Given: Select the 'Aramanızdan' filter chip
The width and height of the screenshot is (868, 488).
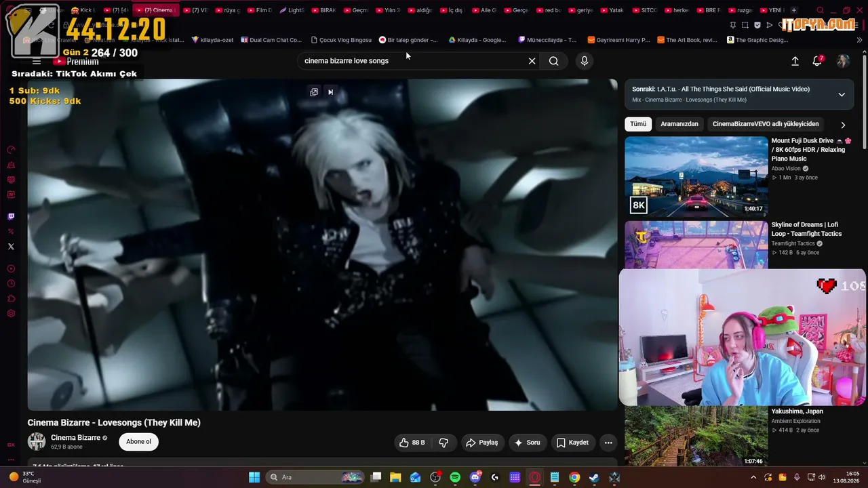Looking at the screenshot, I should click(679, 124).
